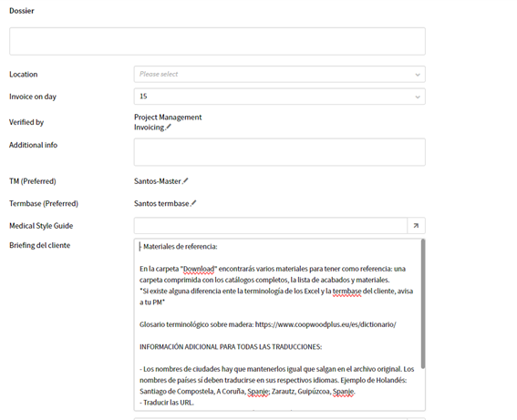The image size is (517, 420).
Task: Click the "Briefing del cliente" label
Action: pyautogui.click(x=39, y=245)
